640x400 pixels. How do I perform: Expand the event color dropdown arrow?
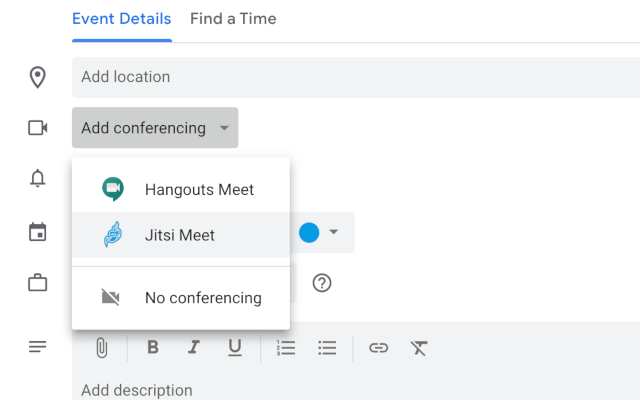pyautogui.click(x=333, y=232)
